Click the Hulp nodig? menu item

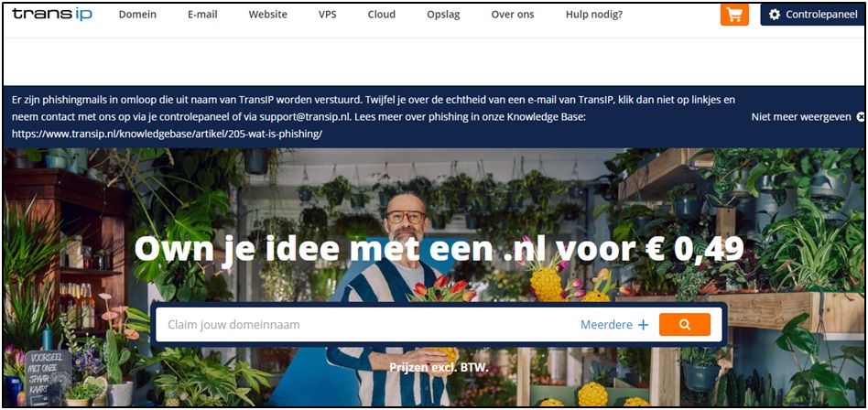coord(594,15)
